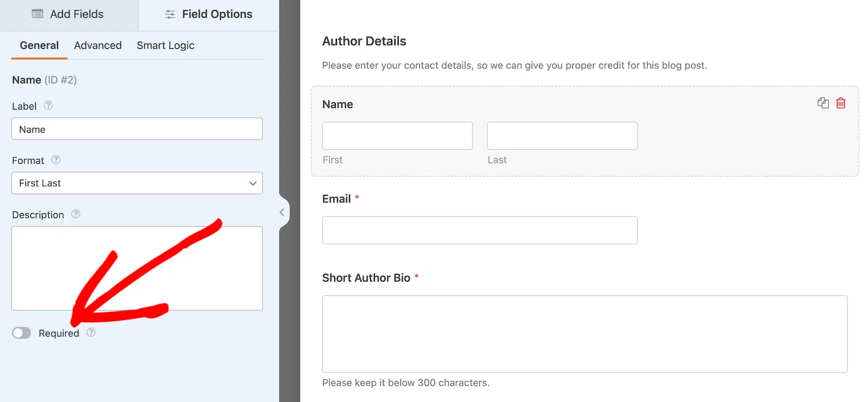This screenshot has height=402, width=868.
Task: Collapse the sidebar with the chevron handle
Action: (282, 213)
